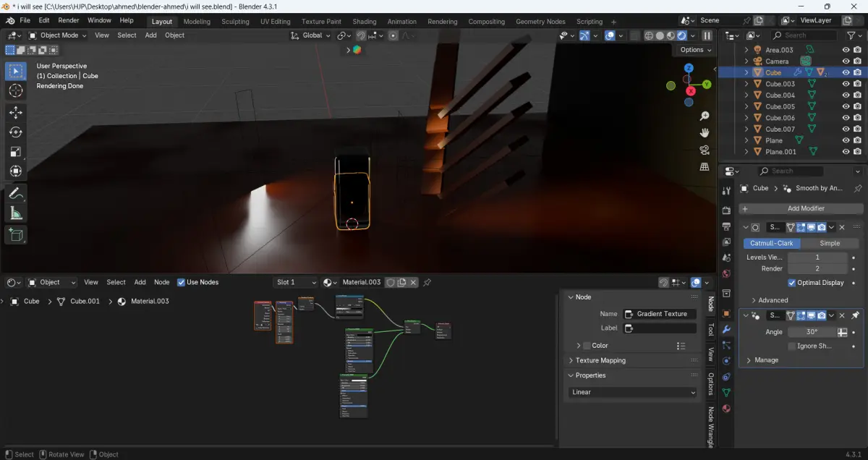The image size is (868, 460).
Task: Select the Add Cube tool
Action: tap(16, 235)
